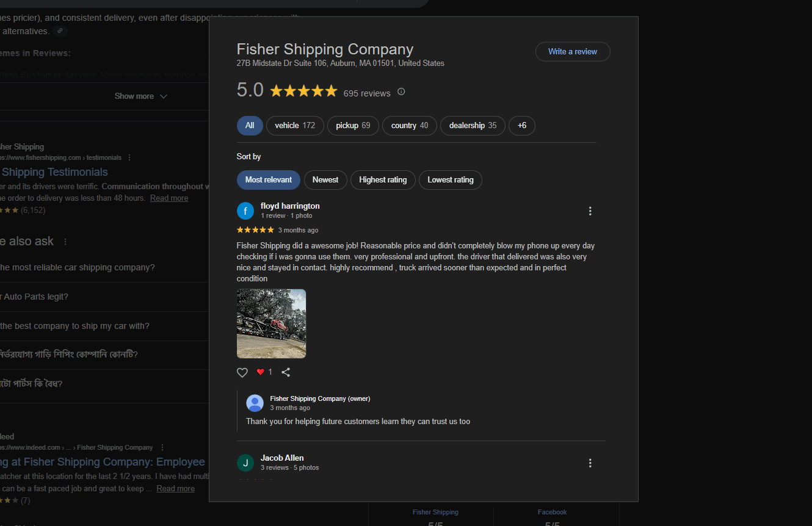Sort reviews by Highest rating
Image resolution: width=812 pixels, height=526 pixels.
(x=383, y=180)
